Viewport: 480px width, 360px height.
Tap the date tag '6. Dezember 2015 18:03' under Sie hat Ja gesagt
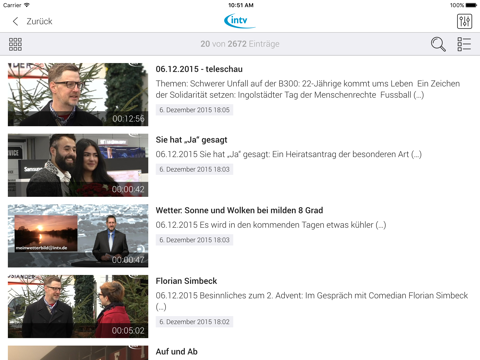[x=194, y=169]
